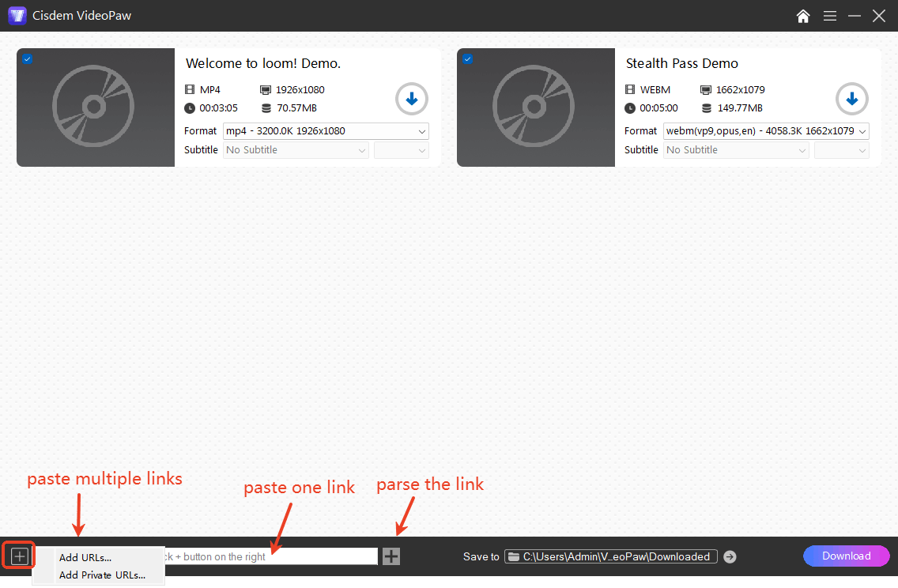Viewport: 898px width, 588px height.
Task: Select the Welcome to loom! Demo thumbnail
Action: [x=96, y=107]
